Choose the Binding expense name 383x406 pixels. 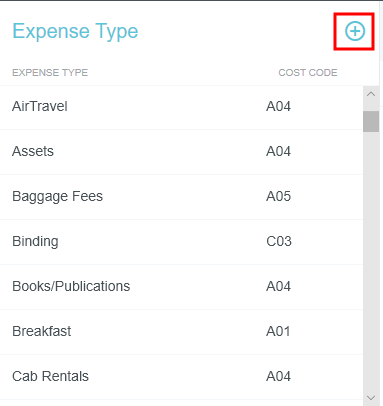point(35,241)
